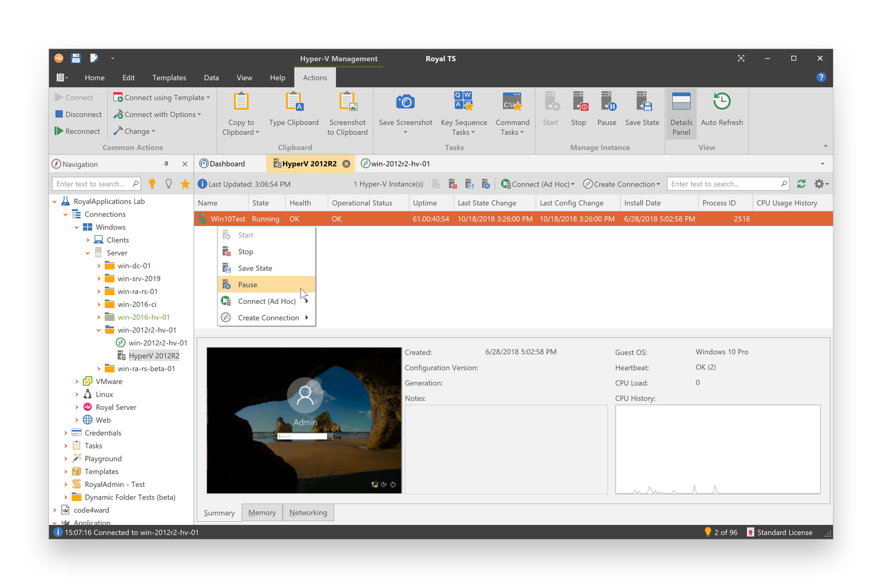The height and width of the screenshot is (588, 882).
Task: Click the Navigation search text field
Action: 92,184
